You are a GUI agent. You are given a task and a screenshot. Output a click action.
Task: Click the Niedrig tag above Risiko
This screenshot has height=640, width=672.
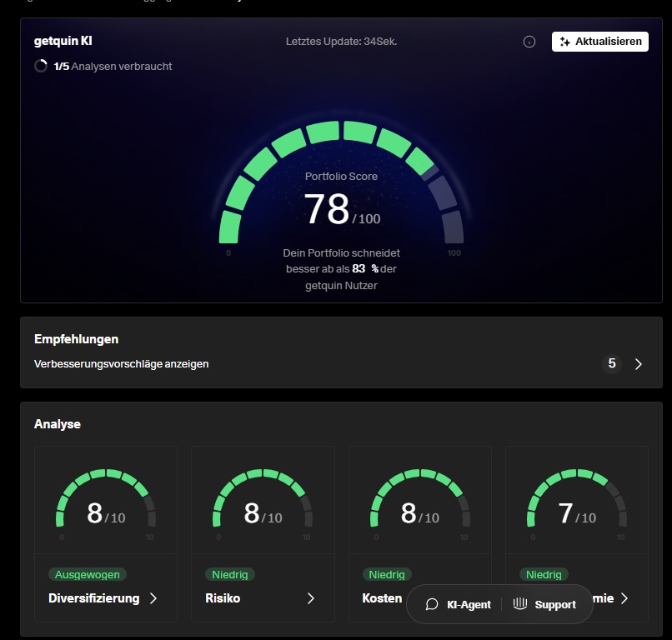coord(229,574)
